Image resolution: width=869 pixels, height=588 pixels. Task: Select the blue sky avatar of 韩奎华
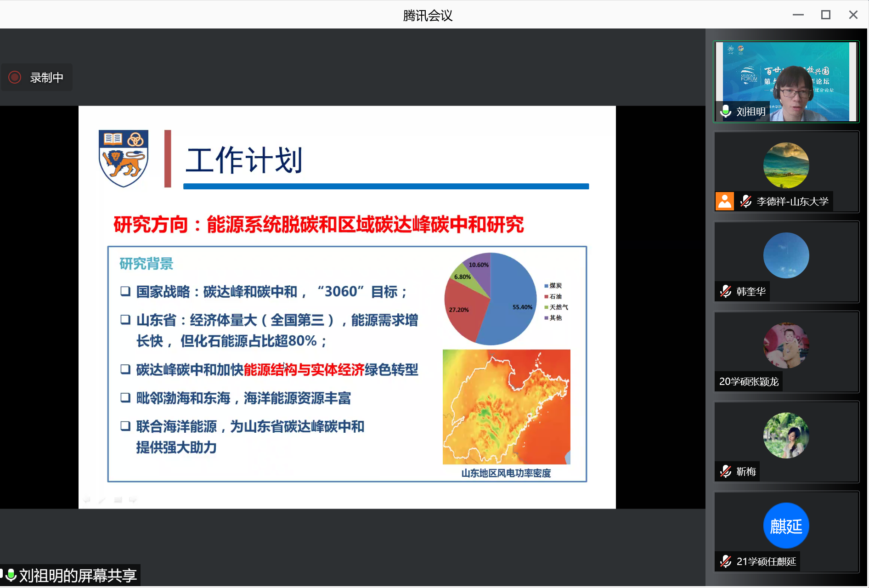click(786, 255)
